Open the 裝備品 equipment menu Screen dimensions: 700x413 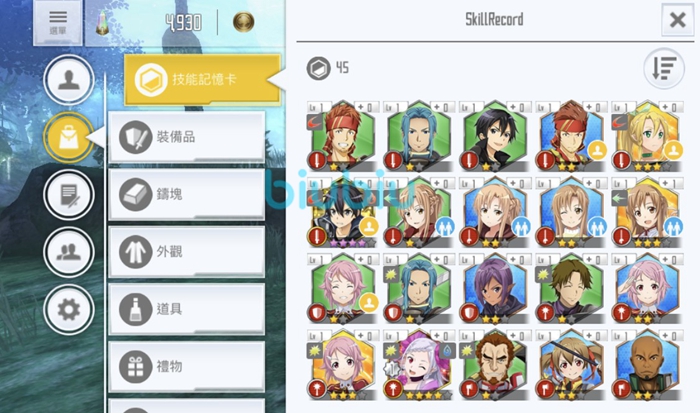pyautogui.click(x=187, y=137)
